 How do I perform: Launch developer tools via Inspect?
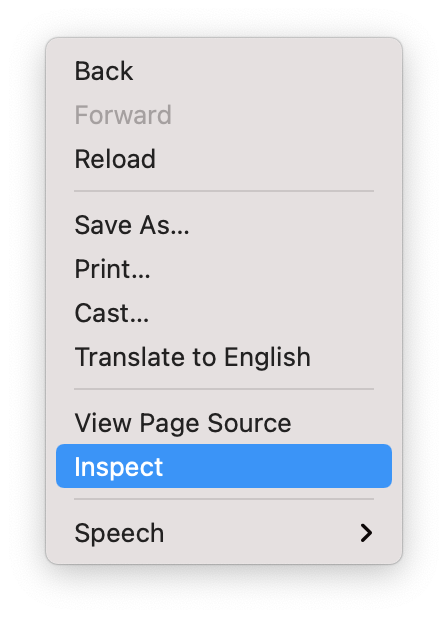click(x=224, y=466)
